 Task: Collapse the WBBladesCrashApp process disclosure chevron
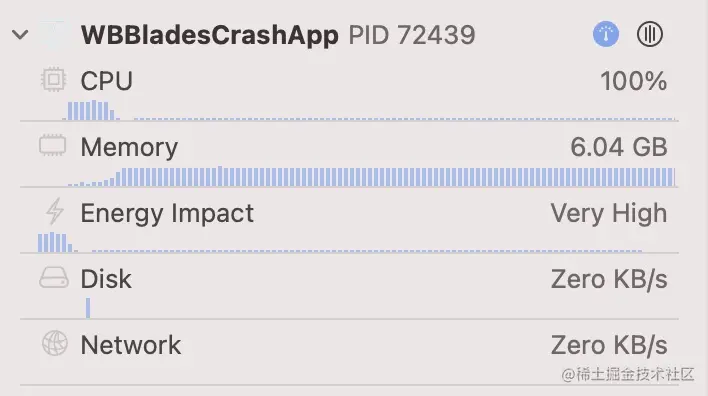click(20, 34)
